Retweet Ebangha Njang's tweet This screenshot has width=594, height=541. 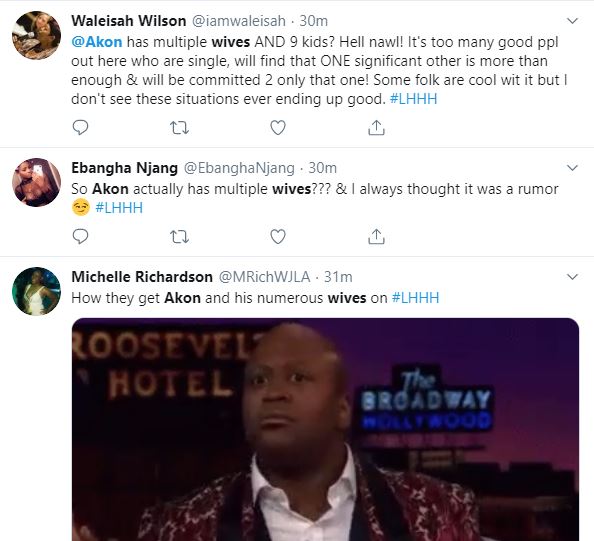[x=179, y=237]
